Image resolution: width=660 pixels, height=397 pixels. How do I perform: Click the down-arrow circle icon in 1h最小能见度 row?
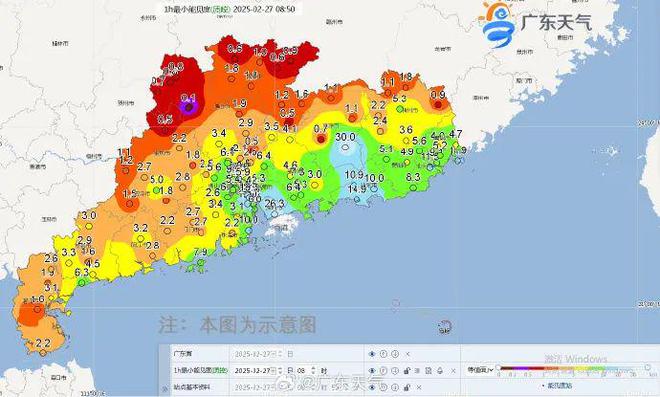click(395, 370)
